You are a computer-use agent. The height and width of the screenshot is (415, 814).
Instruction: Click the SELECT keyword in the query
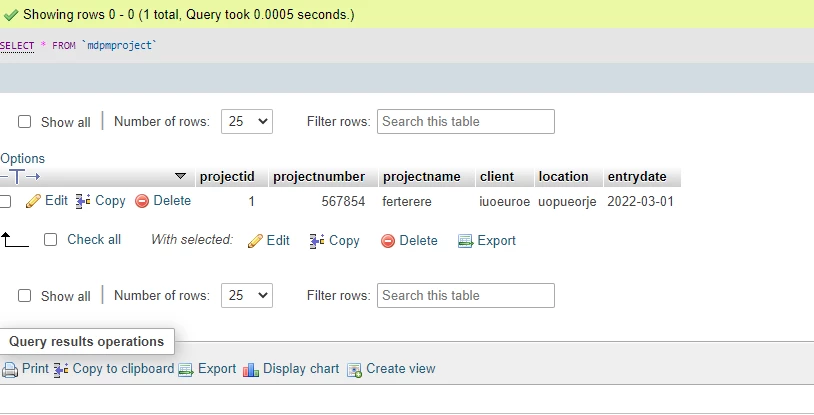17,46
